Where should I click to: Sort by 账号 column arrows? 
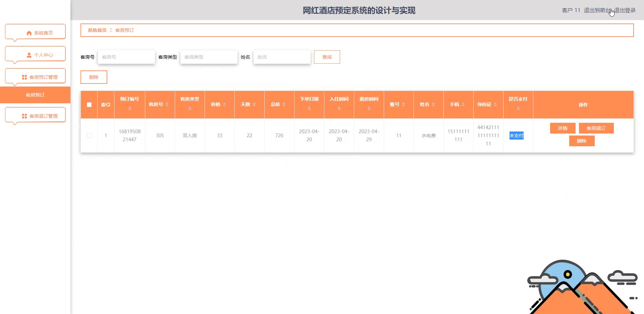[404, 104]
